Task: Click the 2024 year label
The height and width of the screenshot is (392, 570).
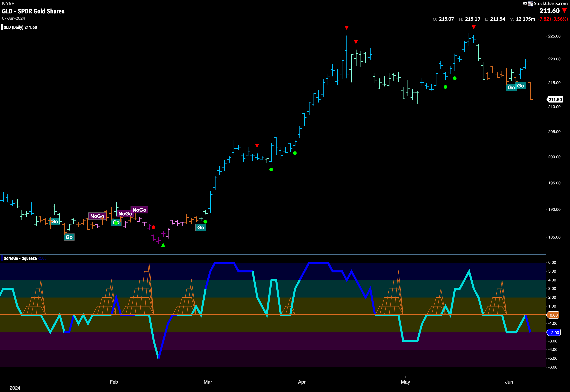Action: click(x=15, y=388)
